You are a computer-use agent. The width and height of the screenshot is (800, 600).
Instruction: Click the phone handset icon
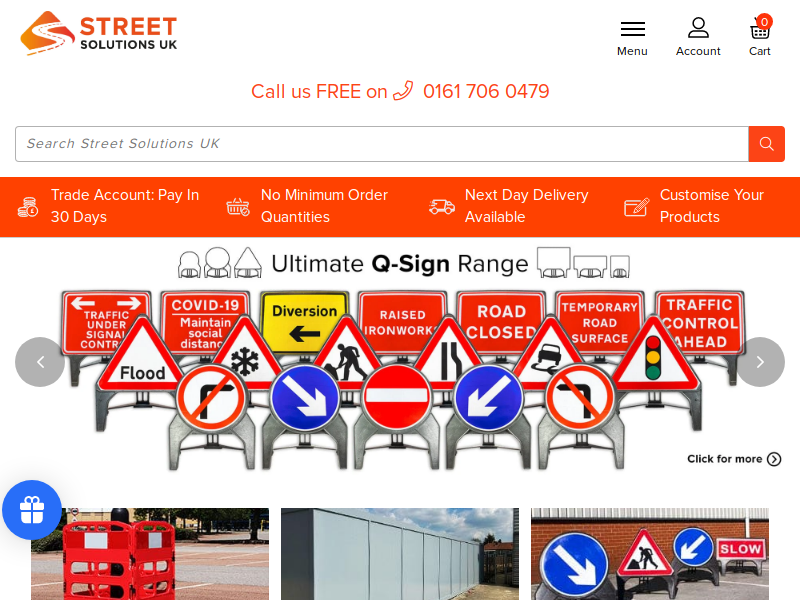click(403, 91)
